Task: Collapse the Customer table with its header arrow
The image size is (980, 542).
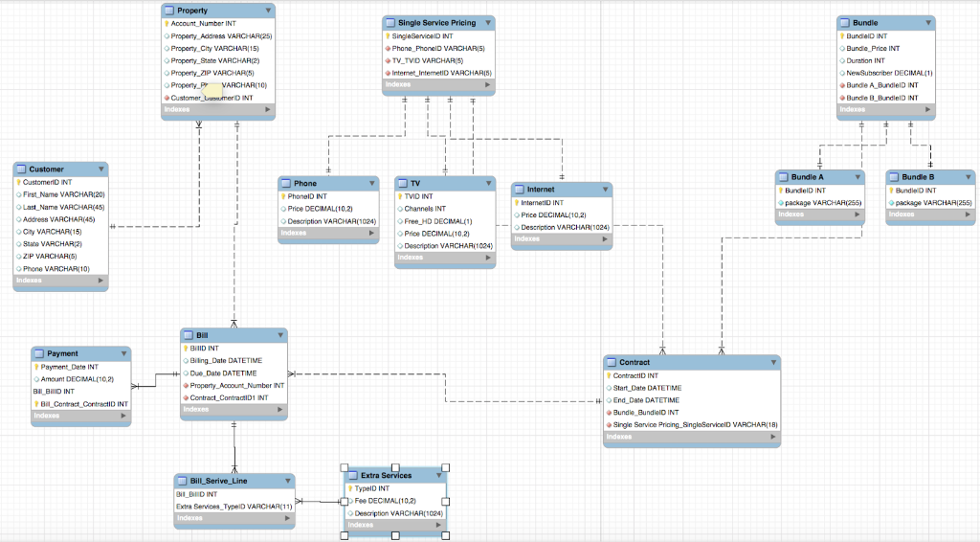Action: [100, 169]
